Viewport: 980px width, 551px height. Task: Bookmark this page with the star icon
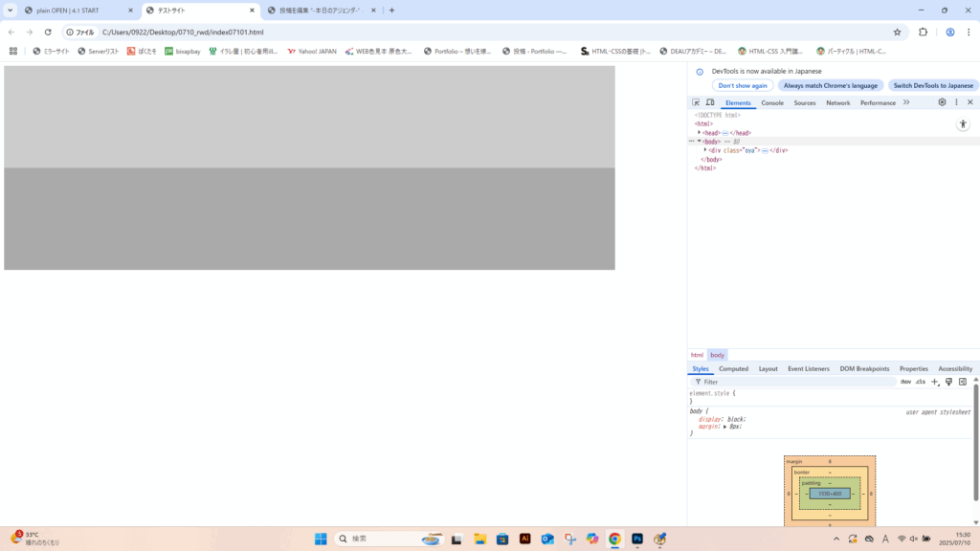coord(897,32)
